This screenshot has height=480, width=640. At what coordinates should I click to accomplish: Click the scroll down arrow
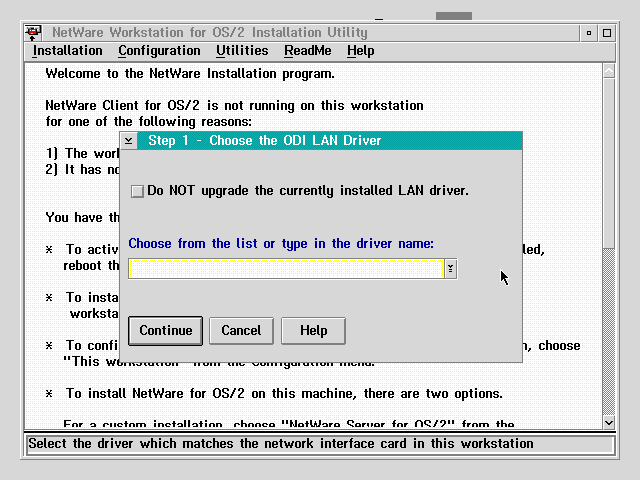click(609, 423)
